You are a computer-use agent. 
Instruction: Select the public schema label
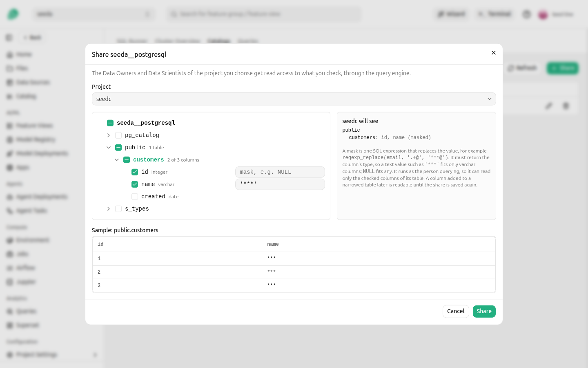(x=135, y=148)
